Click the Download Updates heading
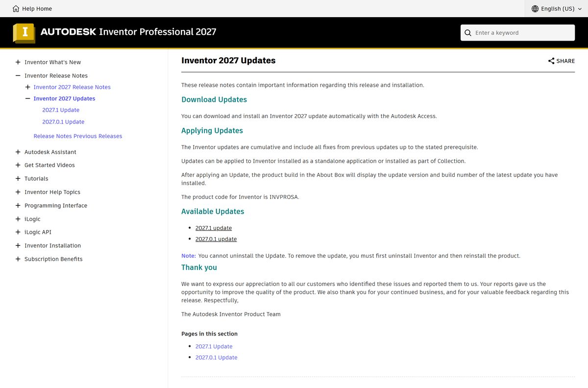588x388 pixels. pos(214,99)
